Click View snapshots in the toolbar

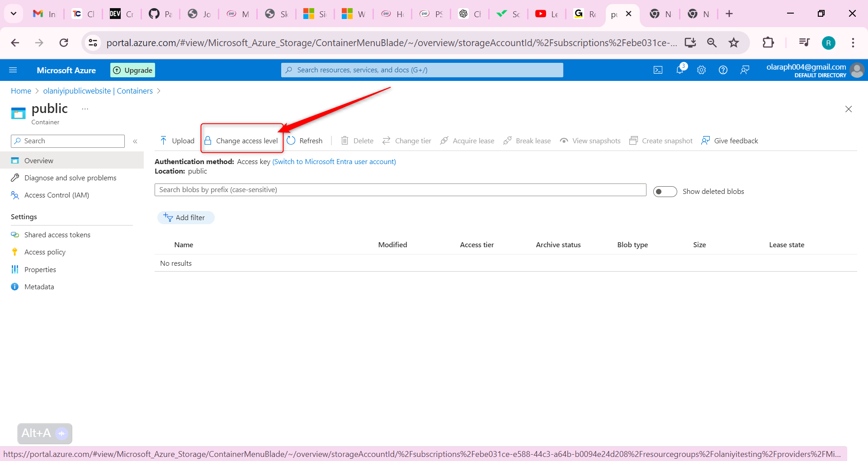tap(590, 141)
